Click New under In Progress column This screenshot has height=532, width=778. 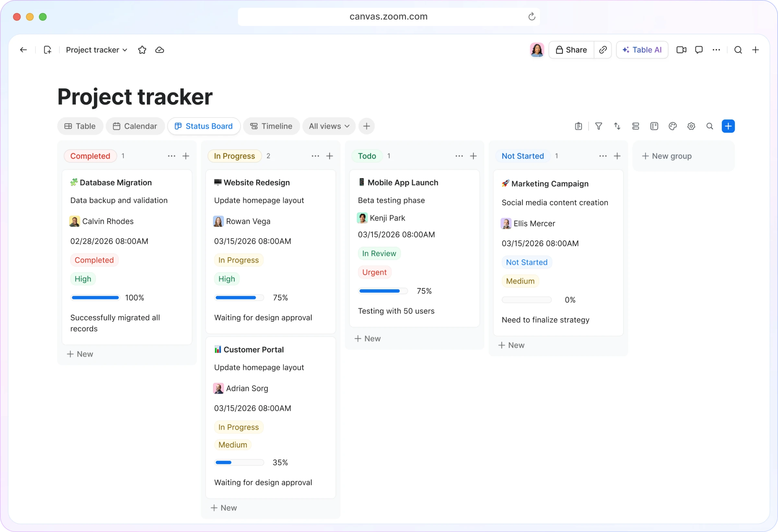click(x=224, y=508)
